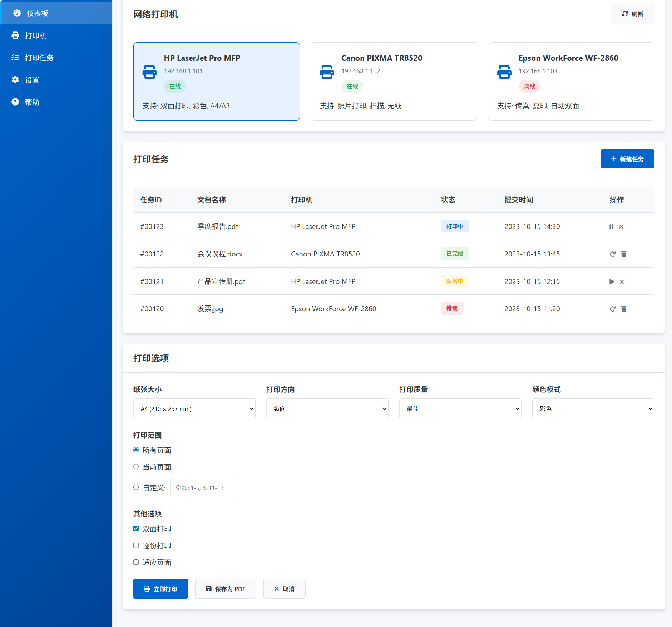Viewport: 672px width, 627px height.
Task: Open 设置 page in sidebar
Action: (56, 80)
